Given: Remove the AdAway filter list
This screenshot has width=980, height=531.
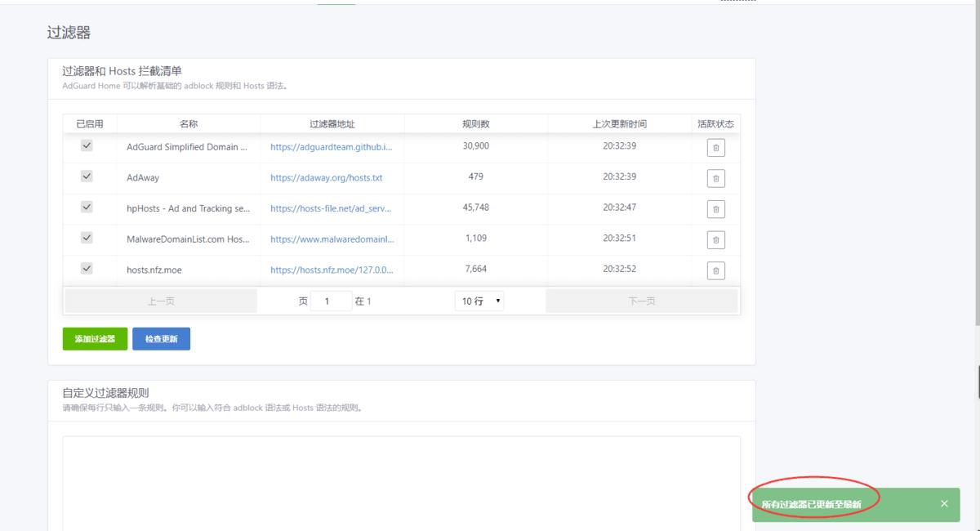Looking at the screenshot, I should 715,178.
